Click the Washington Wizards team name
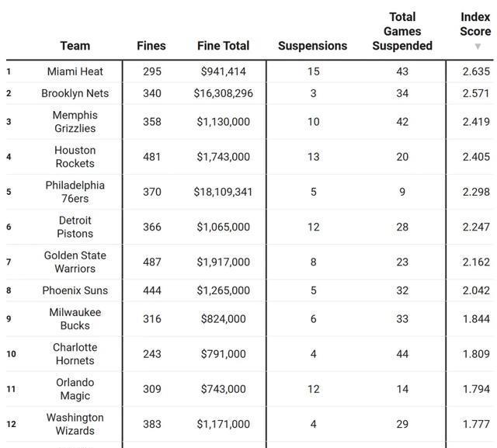The height and width of the screenshot is (448, 497). [x=75, y=424]
